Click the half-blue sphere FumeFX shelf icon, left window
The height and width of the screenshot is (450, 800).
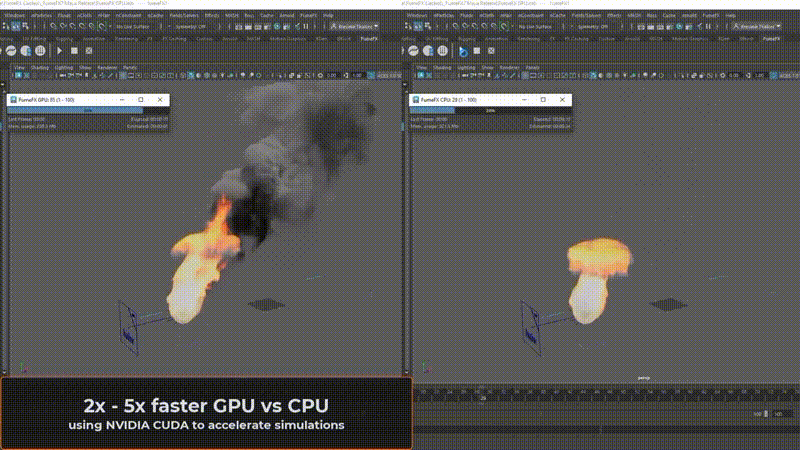point(26,51)
